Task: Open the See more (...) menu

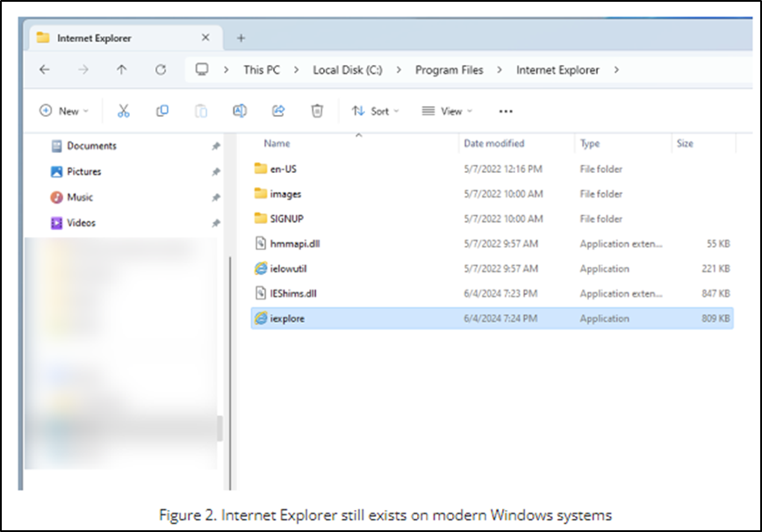Action: (506, 111)
